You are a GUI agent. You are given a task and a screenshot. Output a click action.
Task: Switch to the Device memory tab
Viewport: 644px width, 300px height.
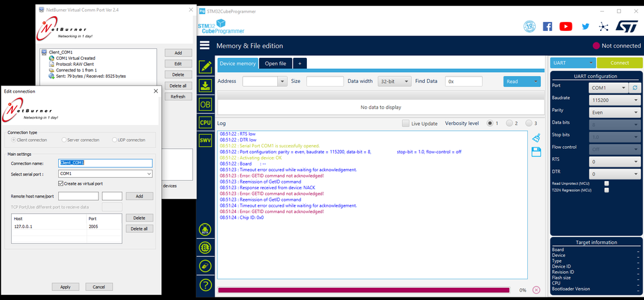[237, 64]
